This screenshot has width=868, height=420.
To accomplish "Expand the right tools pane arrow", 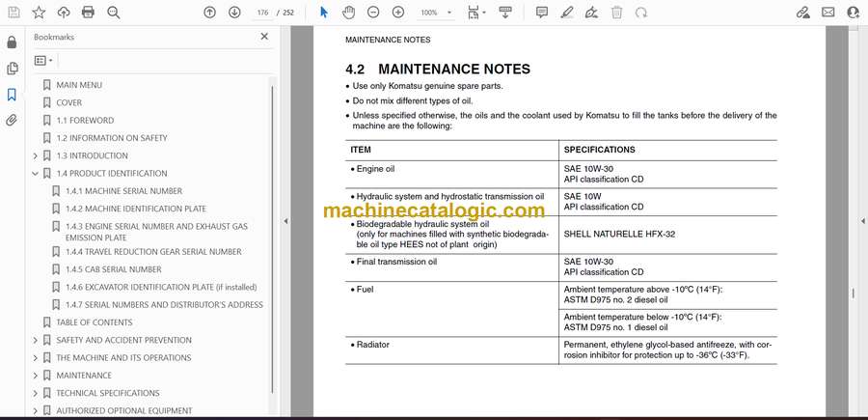I will (x=863, y=221).
